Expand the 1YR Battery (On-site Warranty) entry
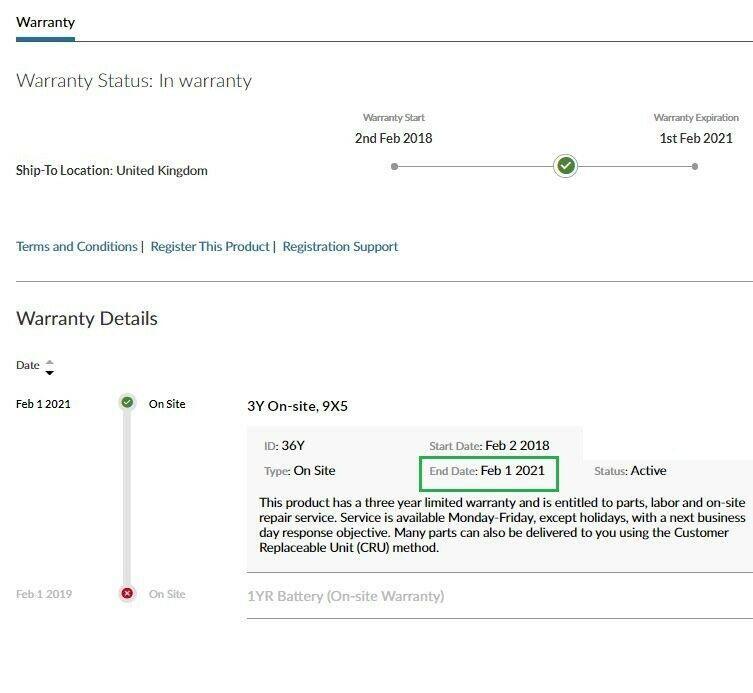This screenshot has width=753, height=693. [346, 596]
